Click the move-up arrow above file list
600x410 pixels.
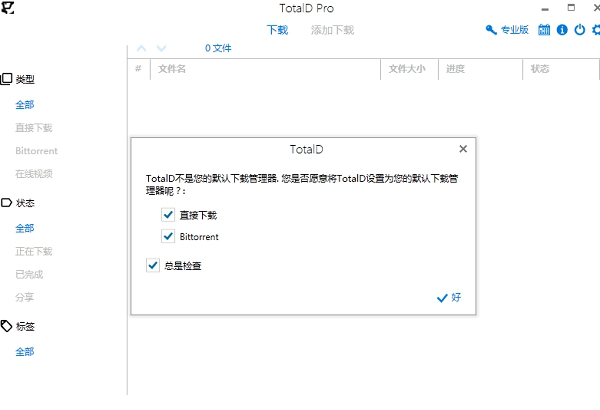tap(142, 48)
